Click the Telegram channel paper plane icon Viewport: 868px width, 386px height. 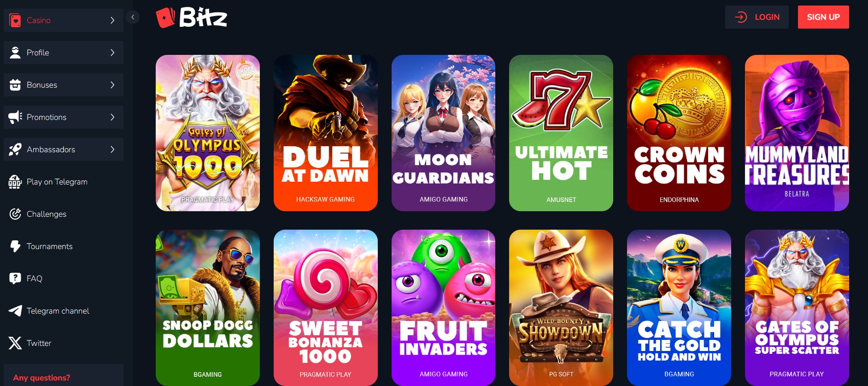click(x=15, y=311)
